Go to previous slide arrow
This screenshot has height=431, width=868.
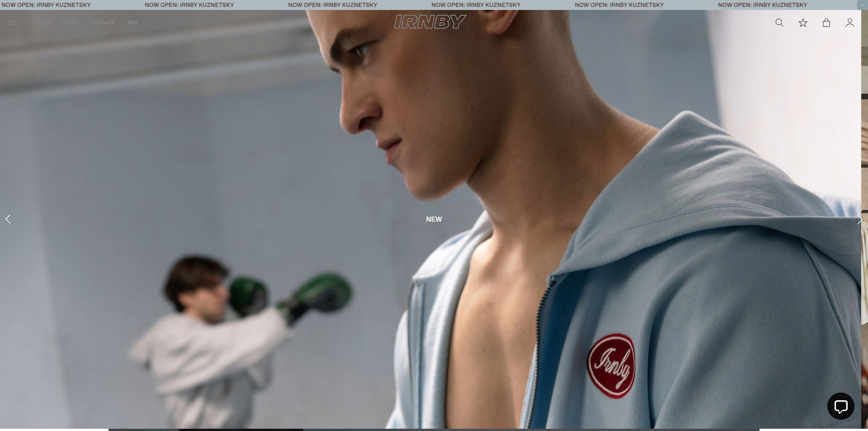click(x=8, y=219)
